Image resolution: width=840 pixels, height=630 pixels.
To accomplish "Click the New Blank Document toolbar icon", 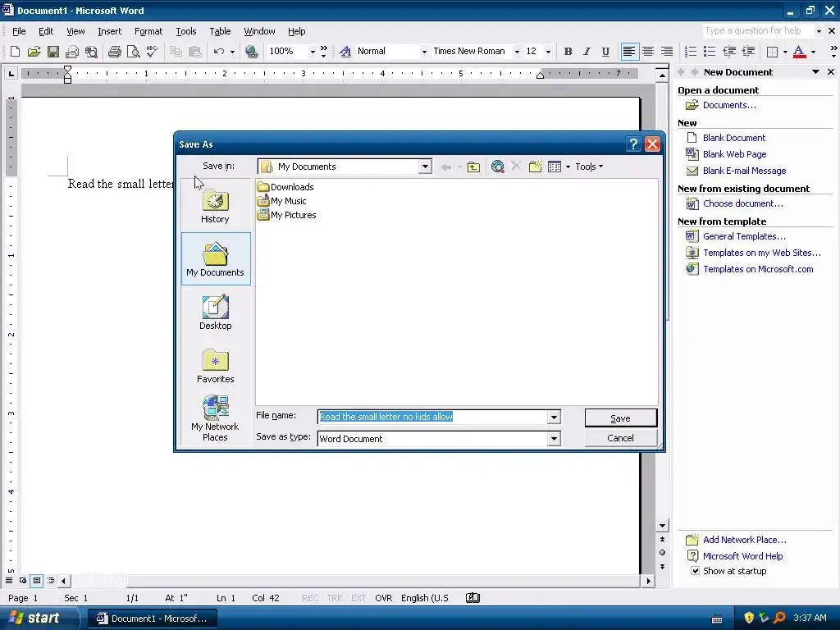I will pos(15,52).
